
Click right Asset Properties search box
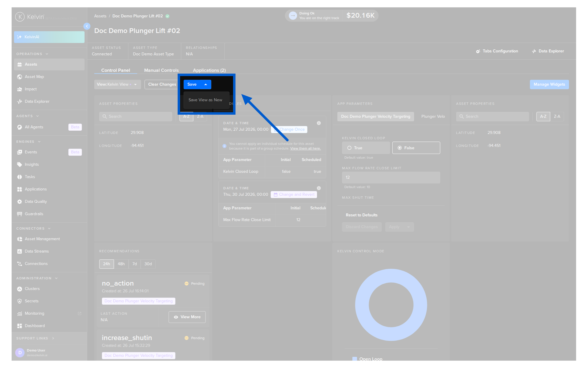[x=492, y=117]
